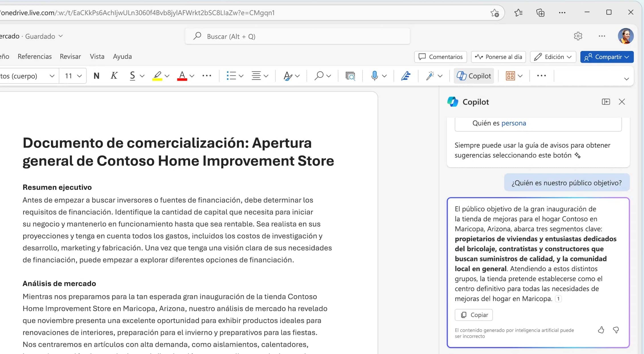Click the Análisis de mercado heading

coord(59,283)
